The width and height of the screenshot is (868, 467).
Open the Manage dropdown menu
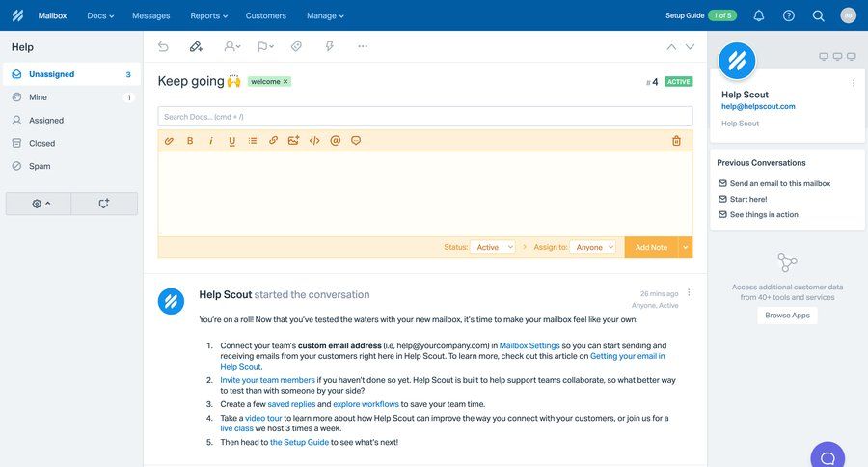(326, 15)
